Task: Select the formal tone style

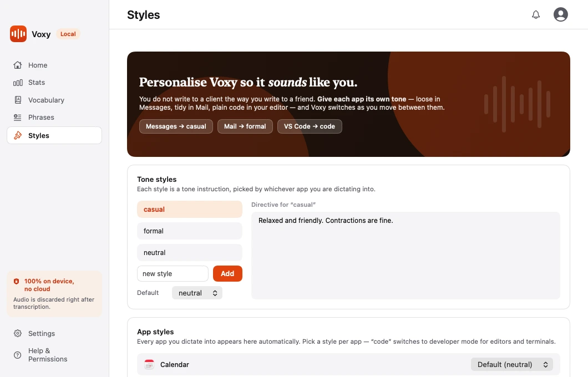Action: [189, 231]
